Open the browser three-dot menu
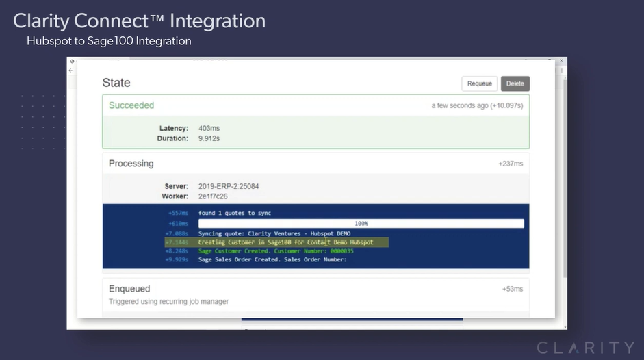 (562, 70)
